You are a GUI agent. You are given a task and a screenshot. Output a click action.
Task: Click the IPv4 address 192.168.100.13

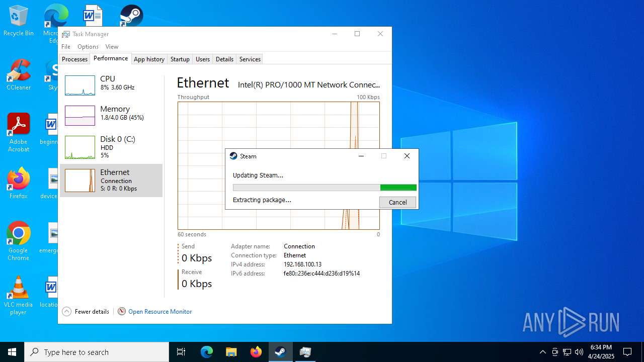tap(302, 264)
